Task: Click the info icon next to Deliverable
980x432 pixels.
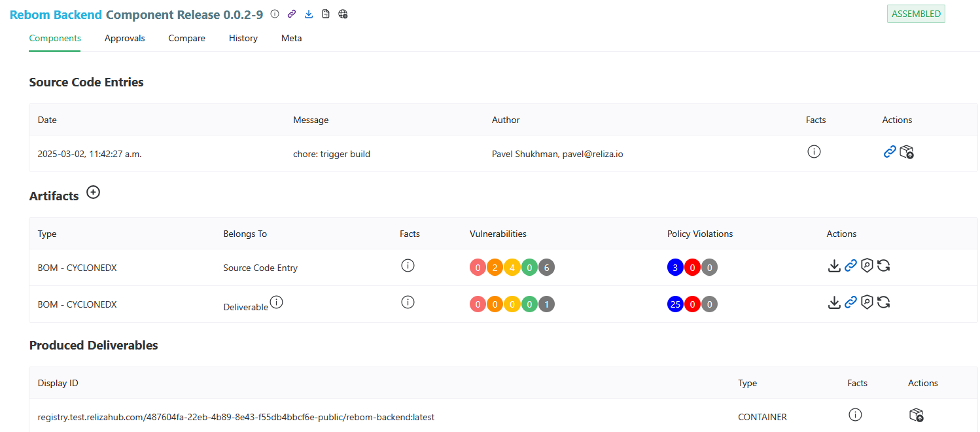Action: point(277,302)
